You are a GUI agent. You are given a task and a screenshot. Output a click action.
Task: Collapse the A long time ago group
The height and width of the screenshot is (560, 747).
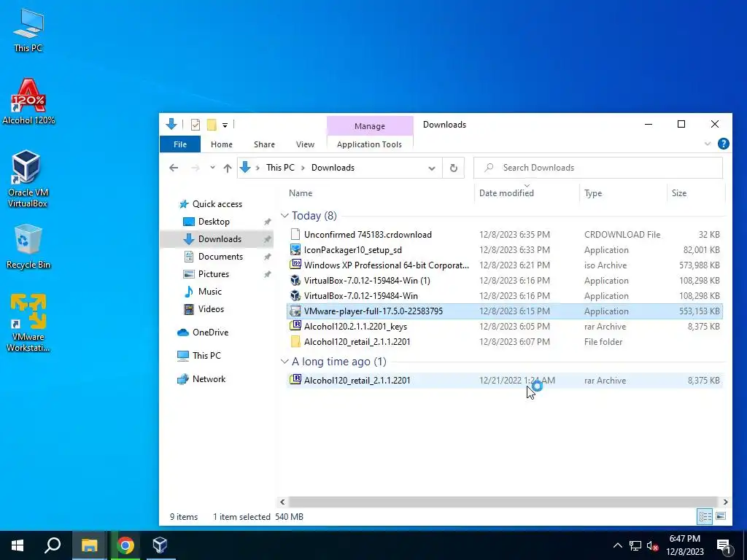coord(285,362)
